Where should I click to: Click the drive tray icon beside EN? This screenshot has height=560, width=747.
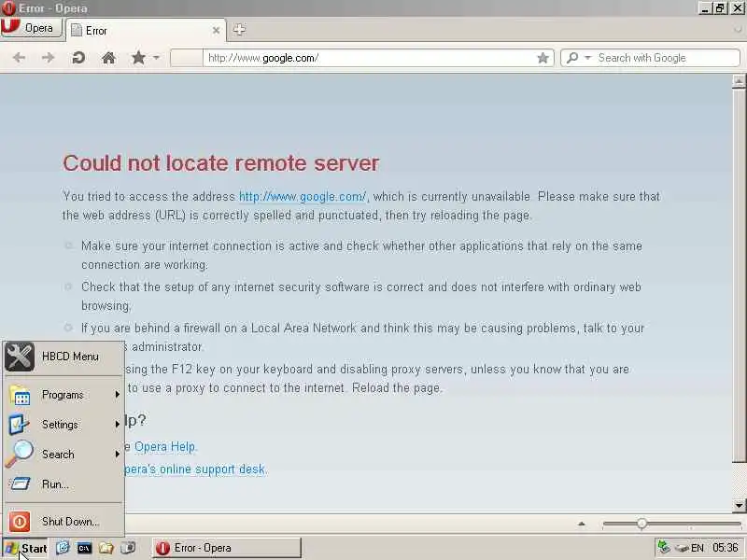[x=683, y=549]
